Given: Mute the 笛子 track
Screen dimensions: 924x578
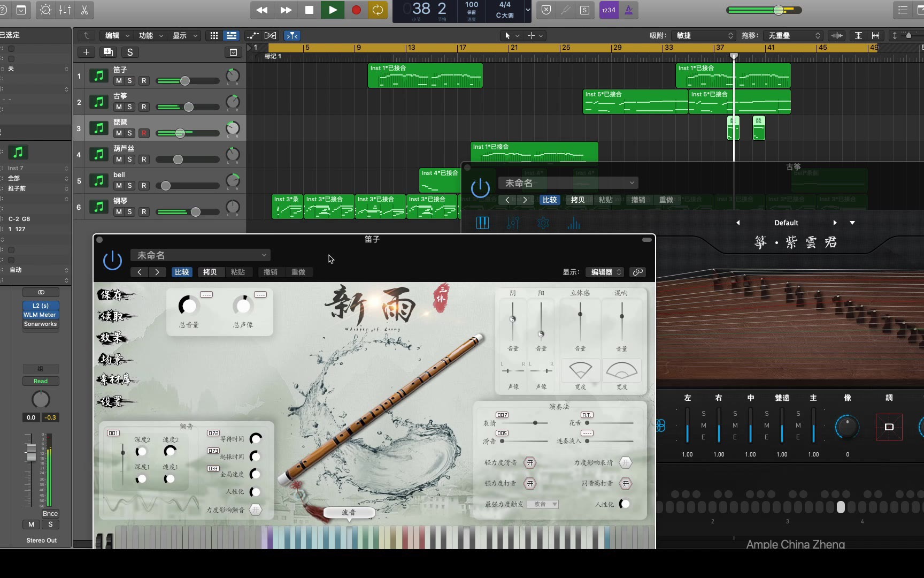Looking at the screenshot, I should click(119, 81).
